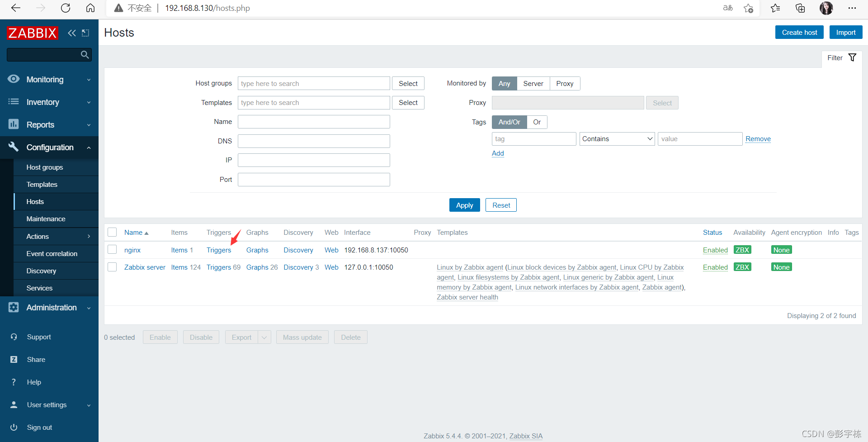The width and height of the screenshot is (868, 442).
Task: Open Services menu item
Action: point(56,288)
